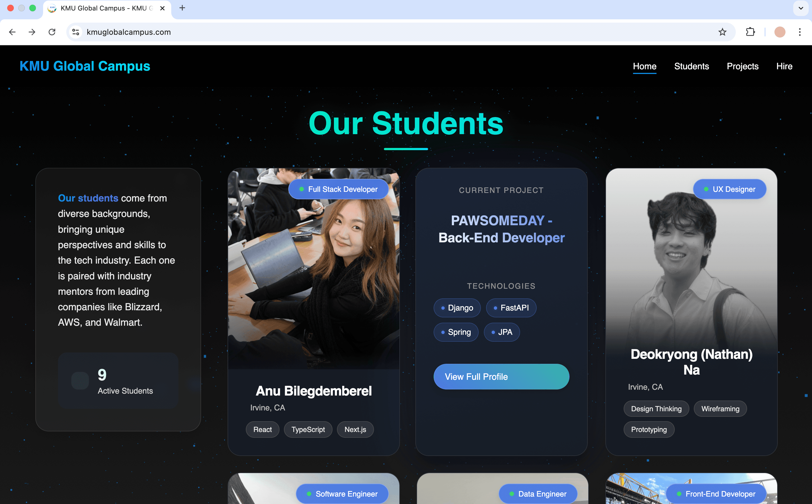Open the Students nav item

pos(692,66)
